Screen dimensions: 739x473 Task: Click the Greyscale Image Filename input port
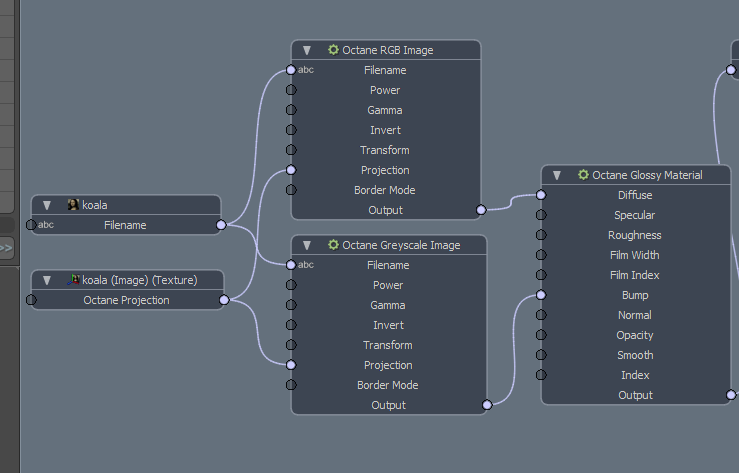pyautogui.click(x=291, y=265)
